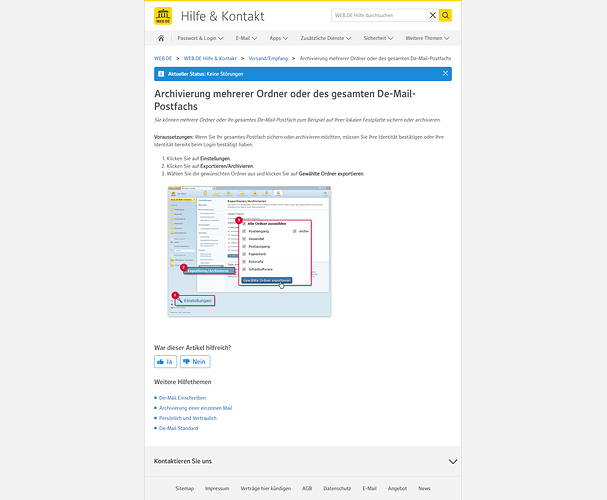Open the AGB footer link

[x=307, y=488]
